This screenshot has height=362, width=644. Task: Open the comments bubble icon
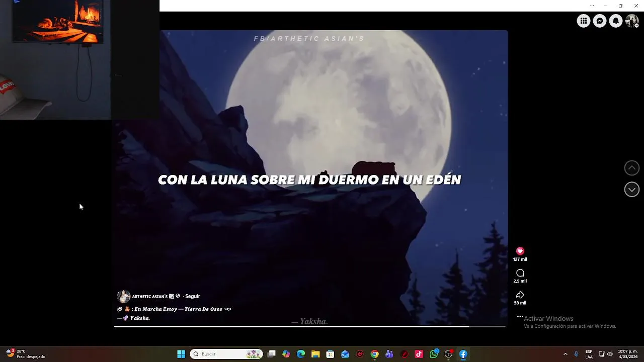click(x=520, y=273)
